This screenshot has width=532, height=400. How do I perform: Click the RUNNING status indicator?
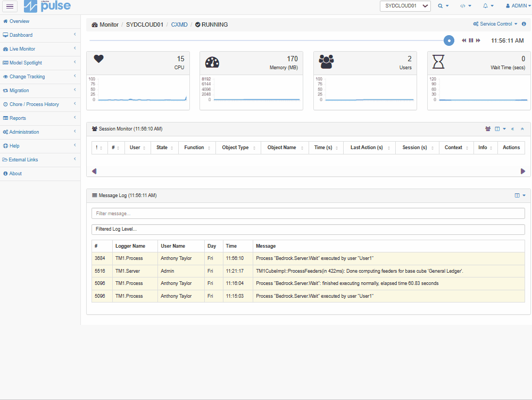point(211,25)
